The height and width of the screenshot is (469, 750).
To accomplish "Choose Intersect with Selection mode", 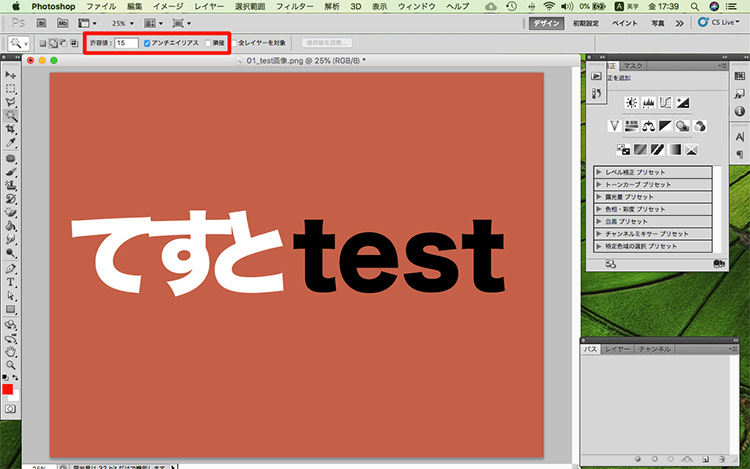I will click(x=74, y=44).
